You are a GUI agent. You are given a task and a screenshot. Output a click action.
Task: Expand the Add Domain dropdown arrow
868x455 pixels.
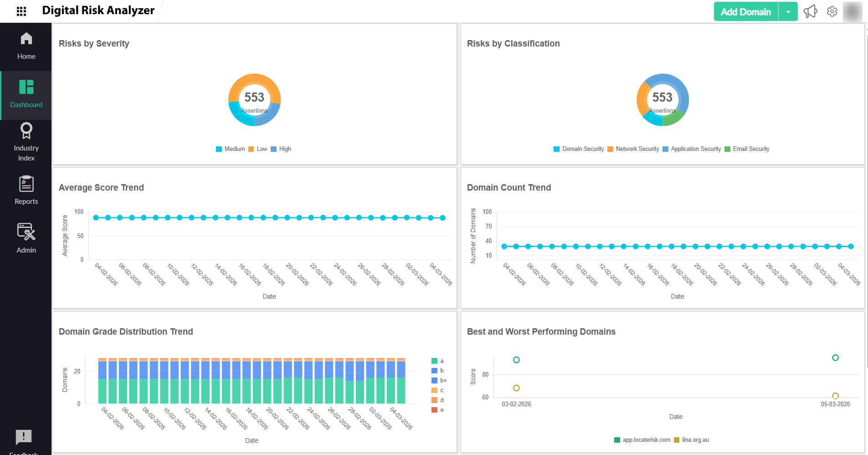click(x=788, y=12)
